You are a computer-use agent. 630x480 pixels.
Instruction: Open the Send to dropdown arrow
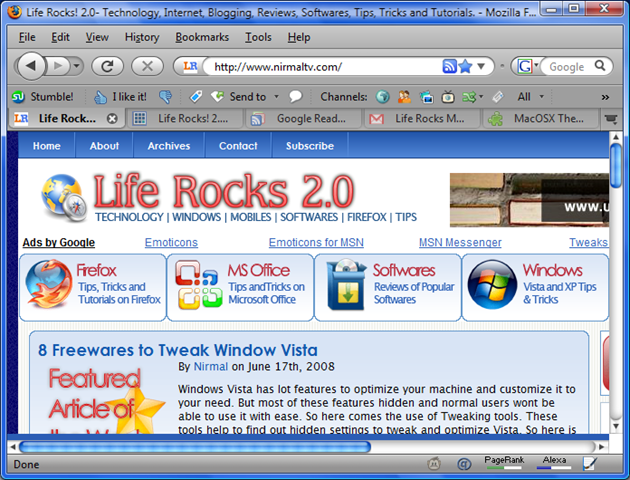tap(276, 97)
